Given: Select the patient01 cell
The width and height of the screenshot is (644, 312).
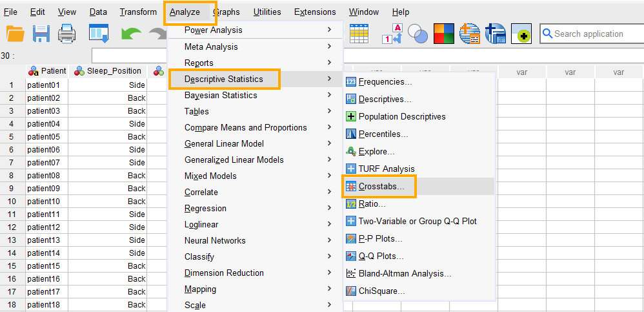Looking at the screenshot, I should point(47,85).
